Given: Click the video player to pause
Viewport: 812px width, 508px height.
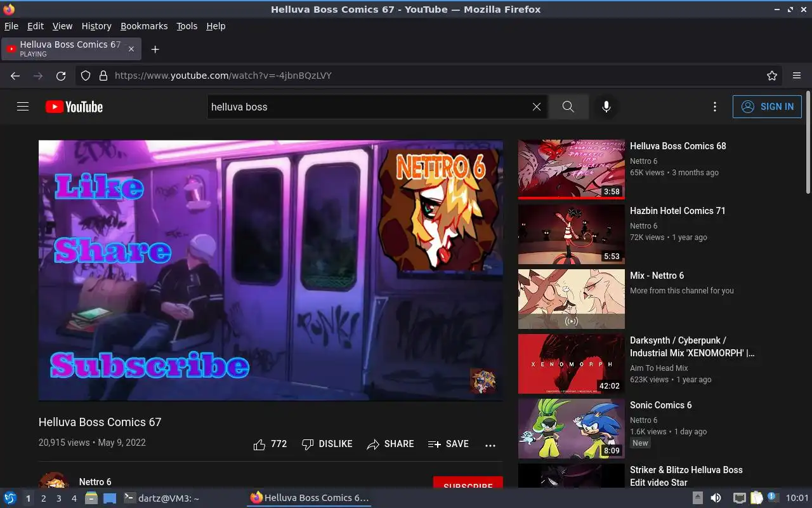Looking at the screenshot, I should pos(271,271).
